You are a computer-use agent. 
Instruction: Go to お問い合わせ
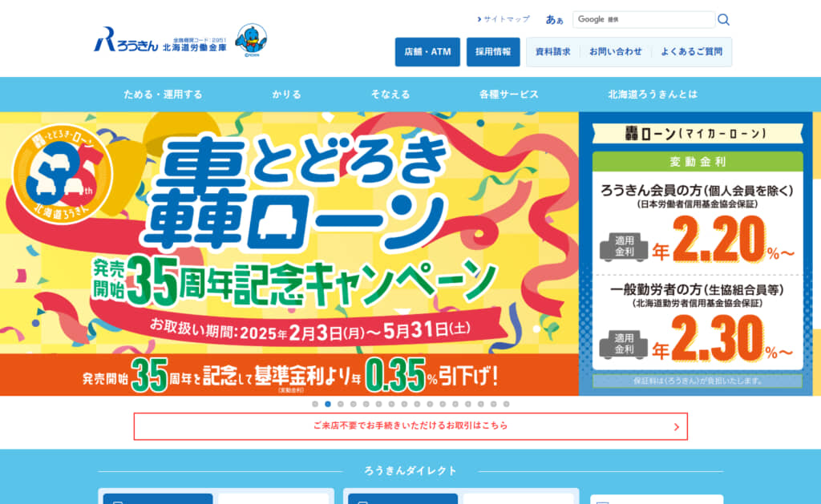(x=615, y=52)
